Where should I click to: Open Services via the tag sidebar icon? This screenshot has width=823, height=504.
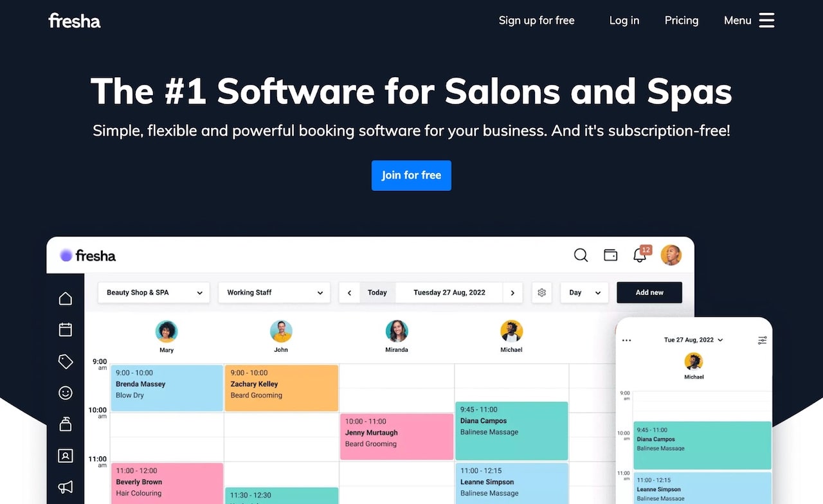click(x=65, y=361)
